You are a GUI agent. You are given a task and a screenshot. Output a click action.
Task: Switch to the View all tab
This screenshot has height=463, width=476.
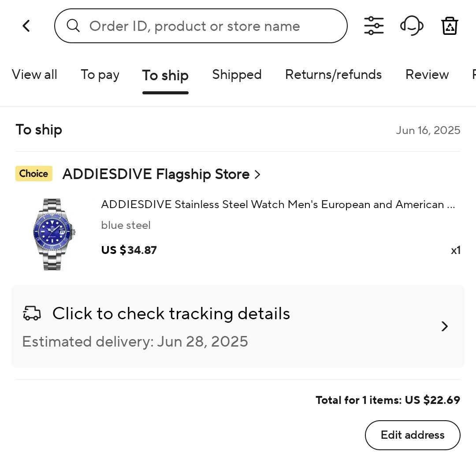click(x=34, y=75)
